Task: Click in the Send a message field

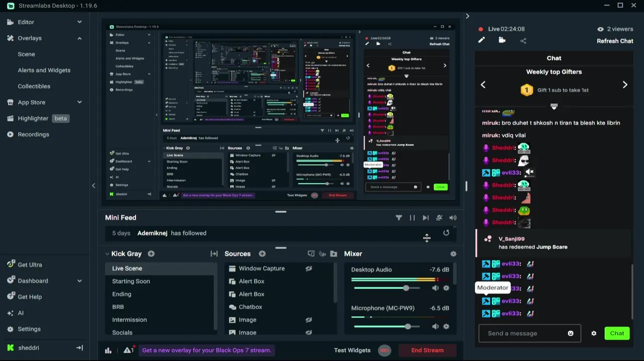Action: (530, 333)
